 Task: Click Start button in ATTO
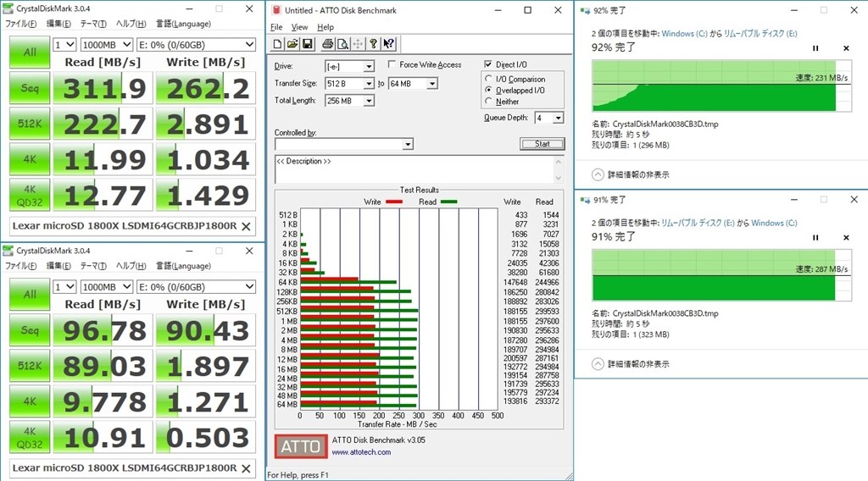[542, 144]
